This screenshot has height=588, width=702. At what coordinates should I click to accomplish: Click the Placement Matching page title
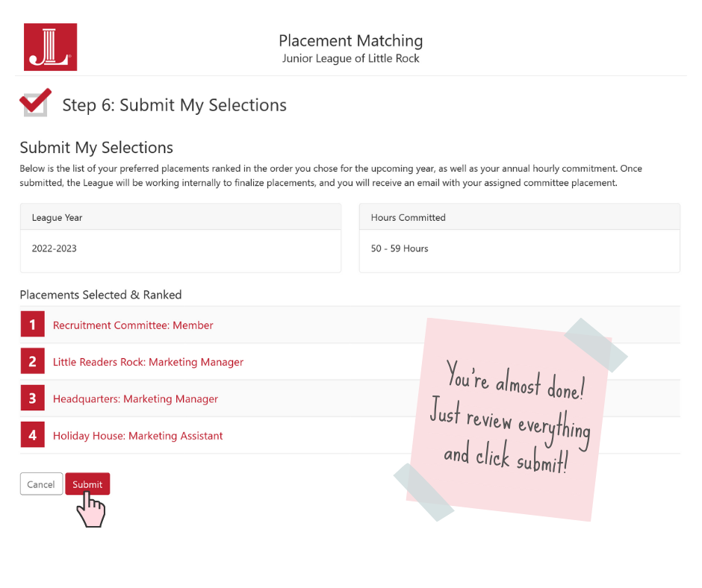click(350, 41)
